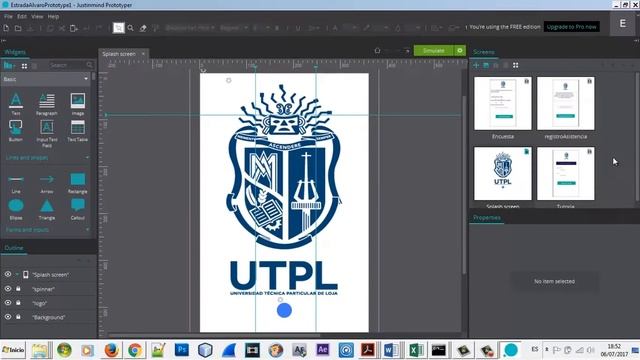Collapse the "Splash screen" tree node

[17, 274]
